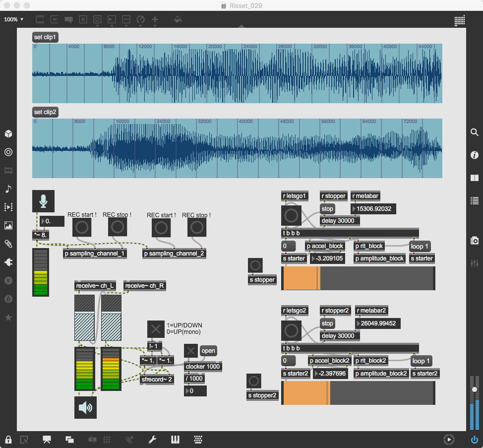Click the loop 1 message under r metabar2
The image size is (483, 448).
(421, 361)
